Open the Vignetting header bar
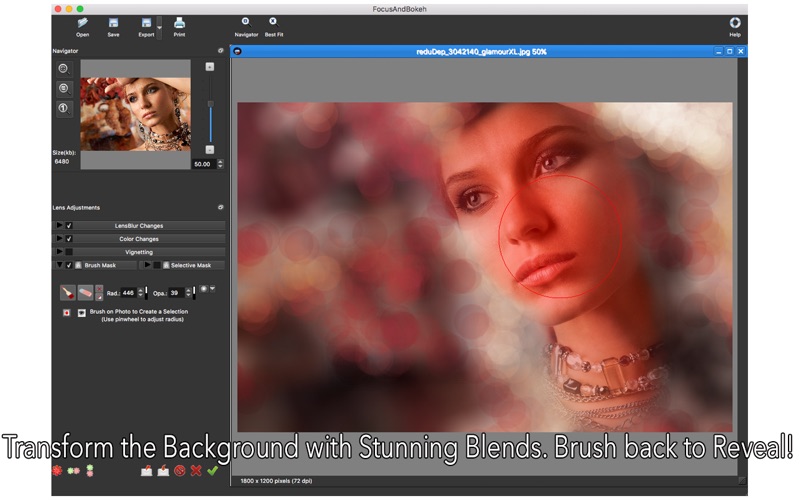This screenshot has height=500, width=800. (x=139, y=252)
